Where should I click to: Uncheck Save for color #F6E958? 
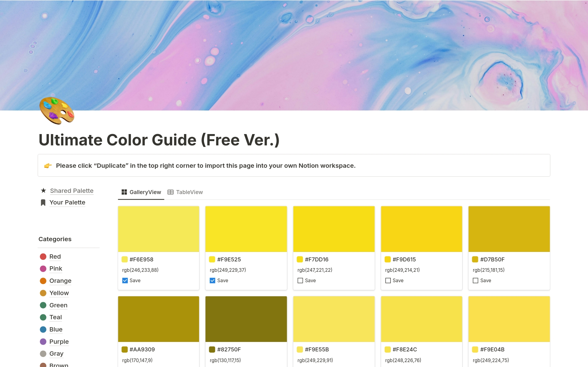point(125,280)
